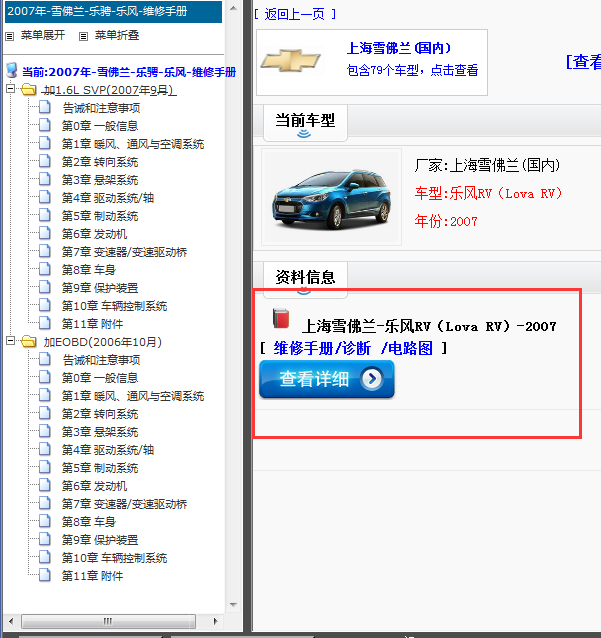This screenshot has height=638, width=601.
Task: Open 第9章 保护装置 under SVP folder
Action: click(x=100, y=288)
